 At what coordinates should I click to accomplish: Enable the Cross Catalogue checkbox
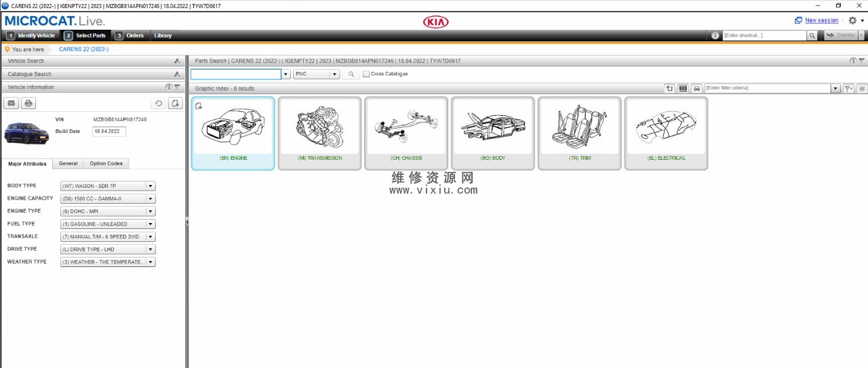coord(366,74)
